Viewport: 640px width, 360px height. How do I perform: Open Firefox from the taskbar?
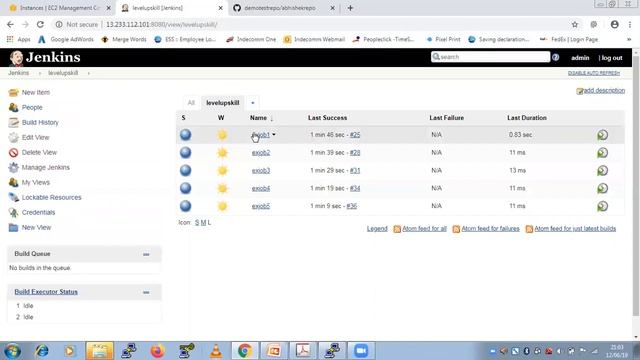157,351
